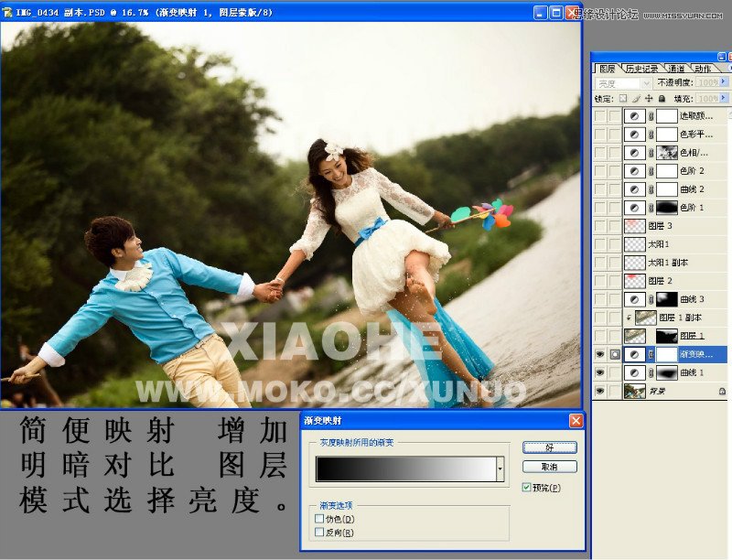Click the mask link chain on 色阶 1
This screenshot has width=732, height=560.
pos(651,208)
